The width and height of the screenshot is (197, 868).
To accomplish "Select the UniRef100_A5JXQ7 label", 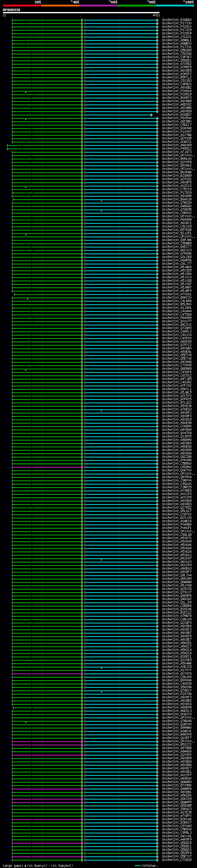I will click(177, 284).
